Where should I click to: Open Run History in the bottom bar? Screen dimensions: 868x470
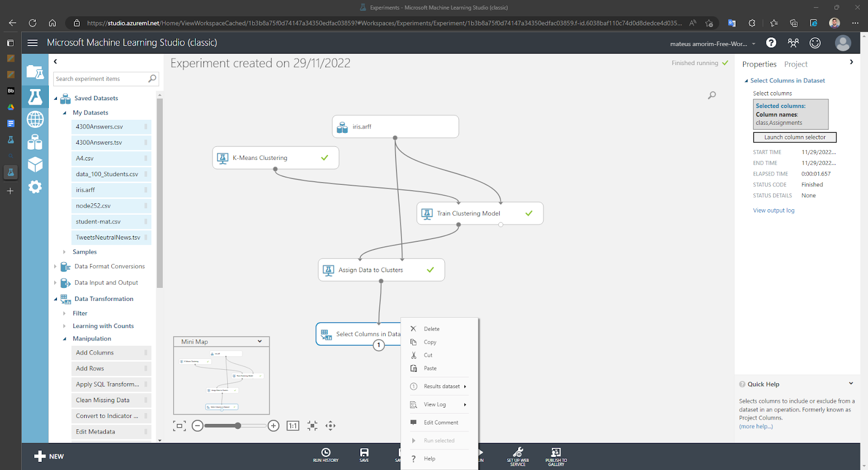point(325,455)
